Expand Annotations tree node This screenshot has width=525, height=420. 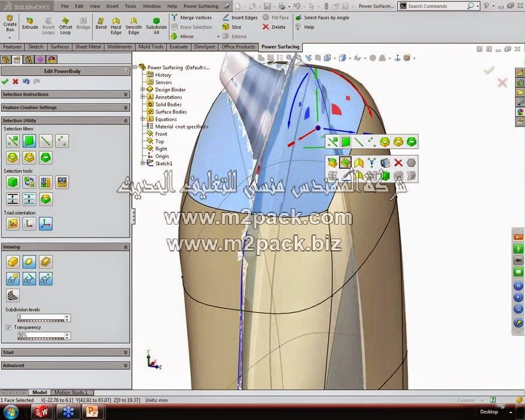[x=143, y=97]
